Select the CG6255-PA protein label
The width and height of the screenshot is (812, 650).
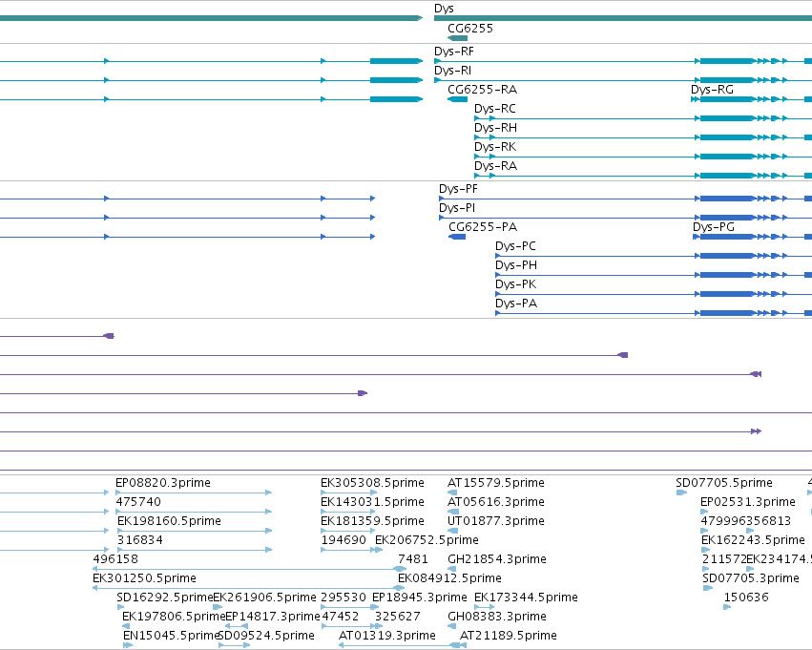click(483, 227)
